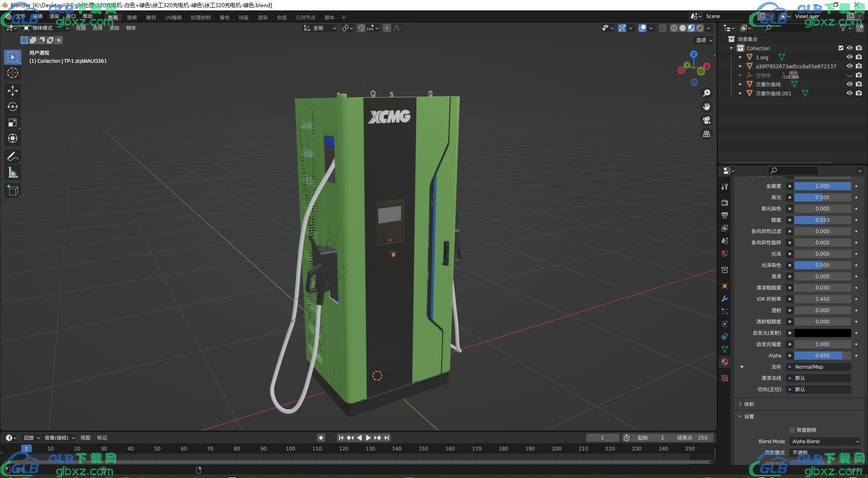Enable the 背面剔除 checkbox
This screenshot has width=868, height=478.
coord(792,430)
